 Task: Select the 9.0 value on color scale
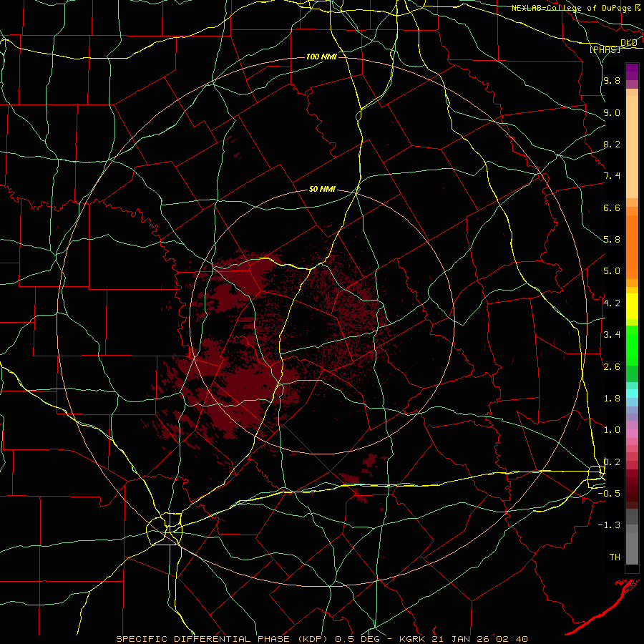pos(612,112)
